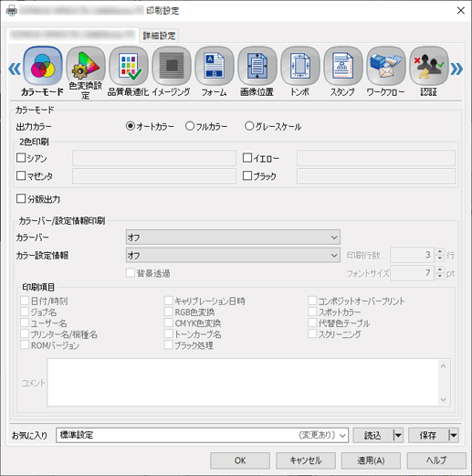This screenshot has width=472, height=476.
Task: Check the CMYK色変換 print item
Action: [168, 323]
